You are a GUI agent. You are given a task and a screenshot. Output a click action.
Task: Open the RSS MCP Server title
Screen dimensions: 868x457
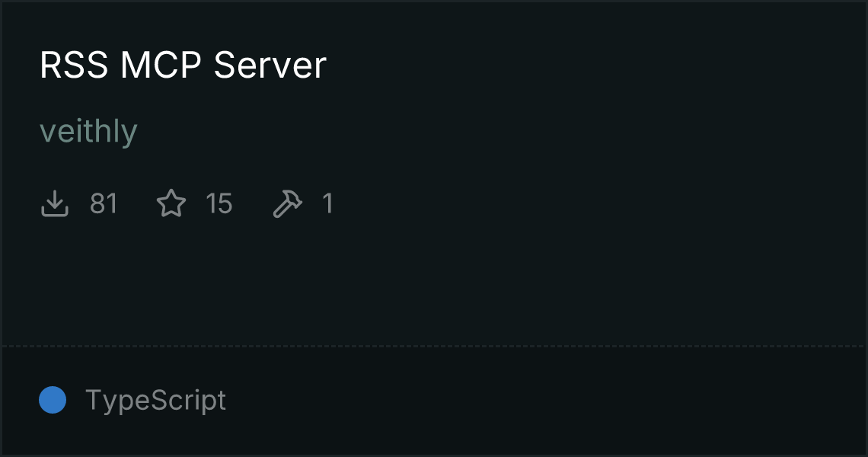click(183, 65)
